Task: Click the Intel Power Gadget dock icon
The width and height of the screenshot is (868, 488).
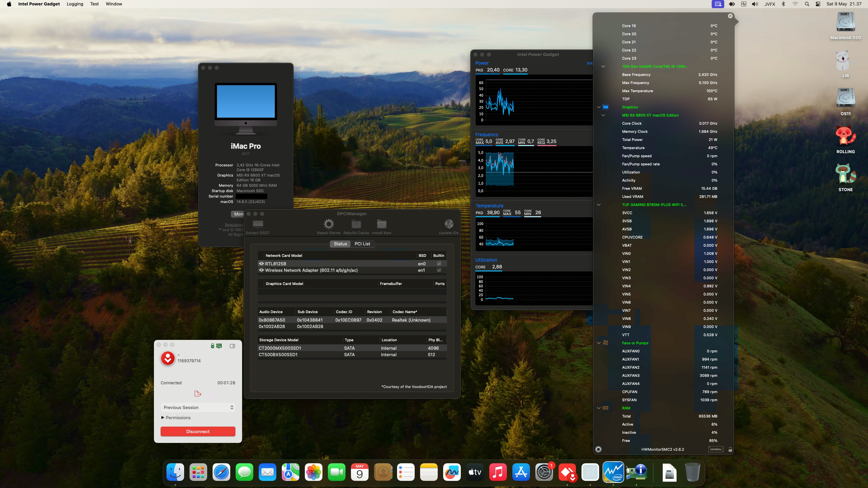Action: click(x=613, y=472)
